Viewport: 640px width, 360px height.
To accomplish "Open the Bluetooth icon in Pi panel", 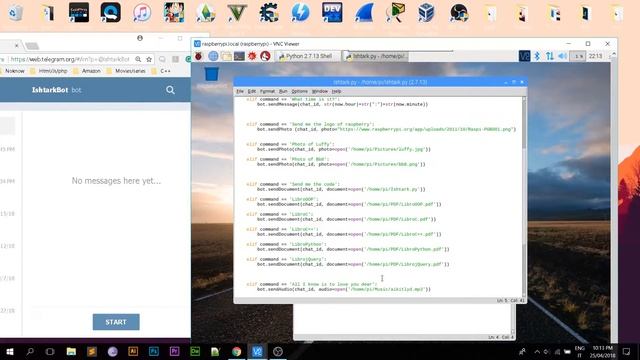I will [537, 56].
